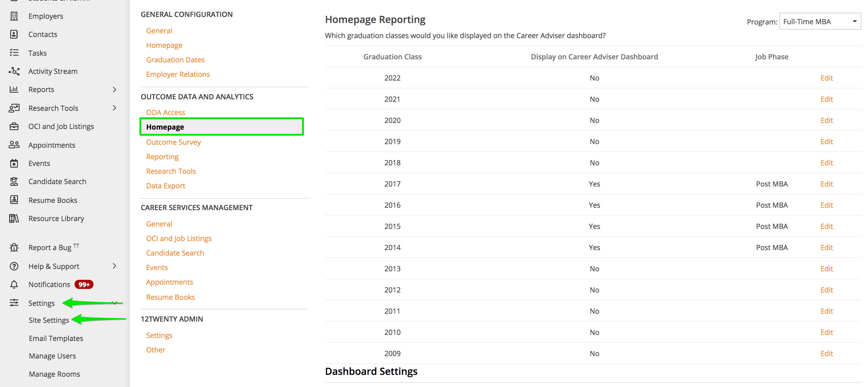The width and height of the screenshot is (868, 387).
Task: Click the Tasks checklist icon
Action: 14,53
